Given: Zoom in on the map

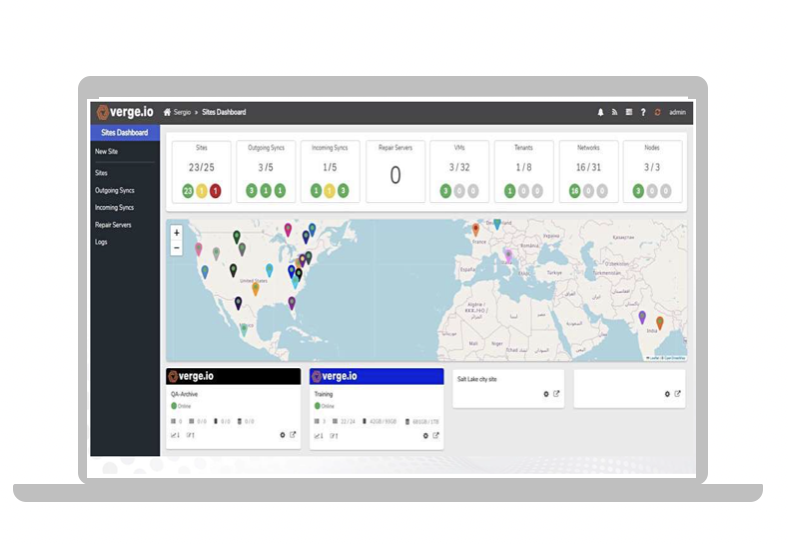Looking at the screenshot, I should (176, 232).
